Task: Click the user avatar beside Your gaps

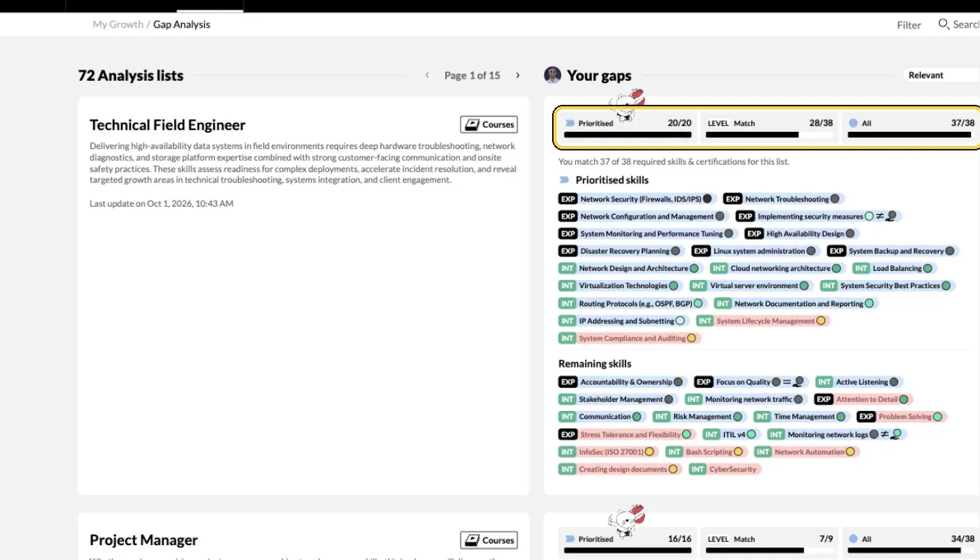Action: pos(552,75)
